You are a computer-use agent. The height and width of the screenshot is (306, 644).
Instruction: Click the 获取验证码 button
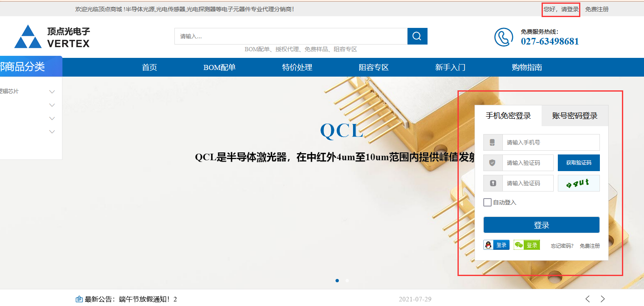579,162
